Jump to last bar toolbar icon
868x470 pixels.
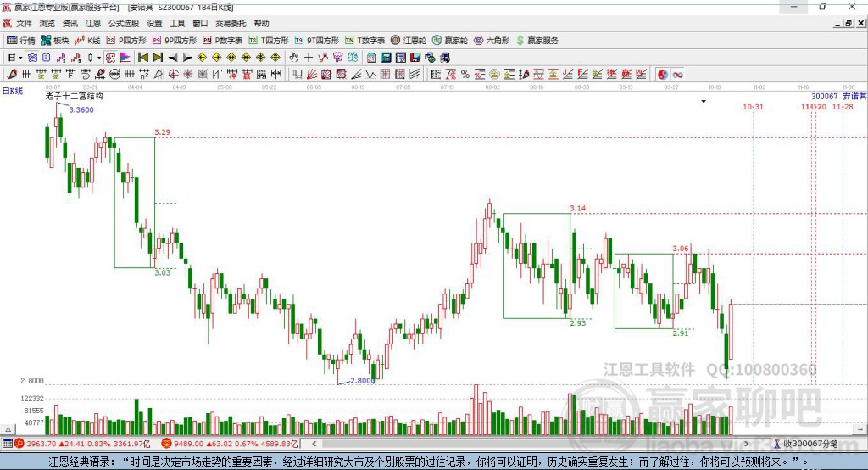point(158,58)
